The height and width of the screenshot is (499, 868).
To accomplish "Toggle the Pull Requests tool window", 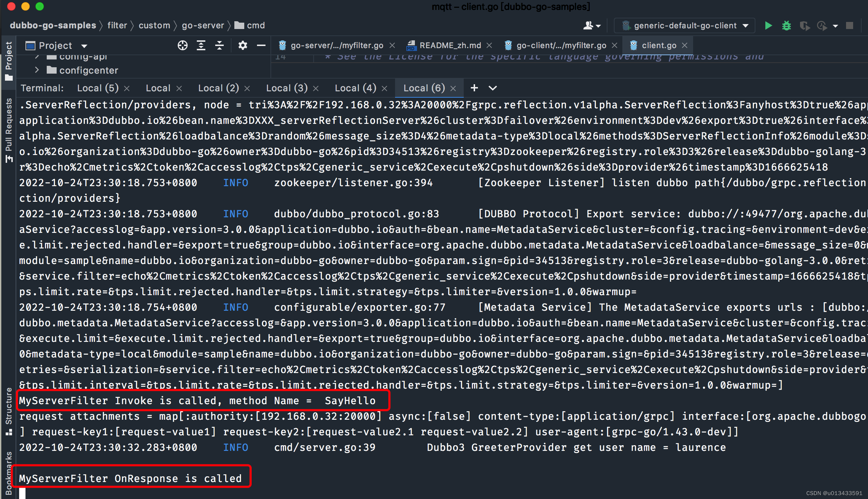I will [8, 130].
